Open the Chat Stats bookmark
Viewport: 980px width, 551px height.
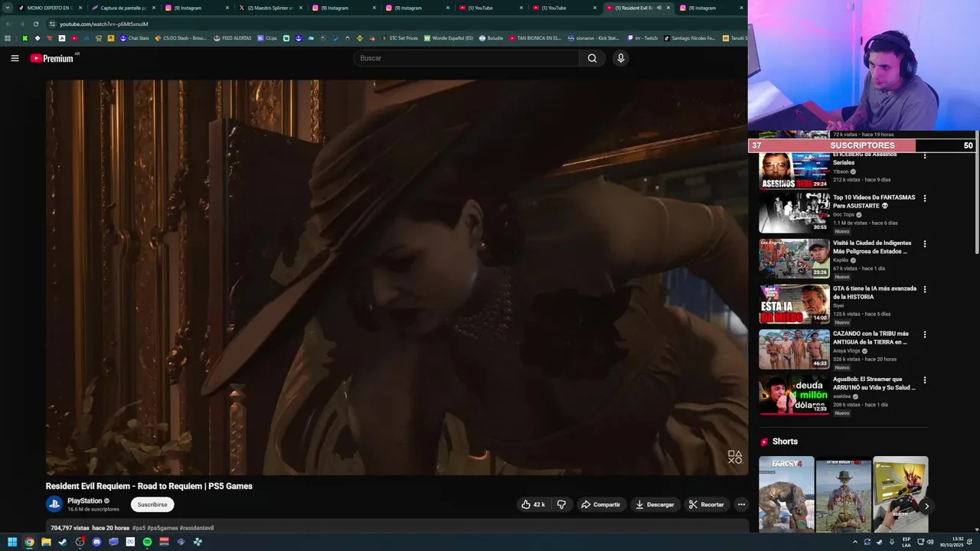pos(135,38)
